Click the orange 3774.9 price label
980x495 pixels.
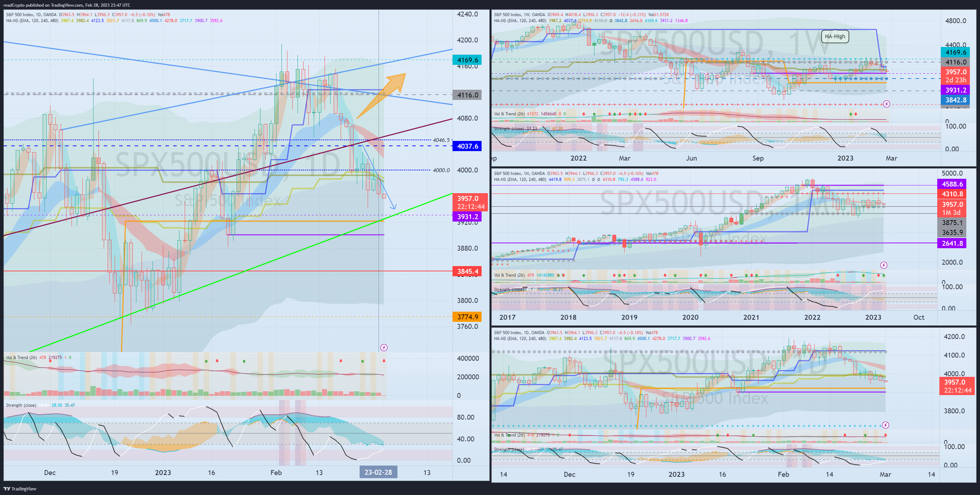467,317
